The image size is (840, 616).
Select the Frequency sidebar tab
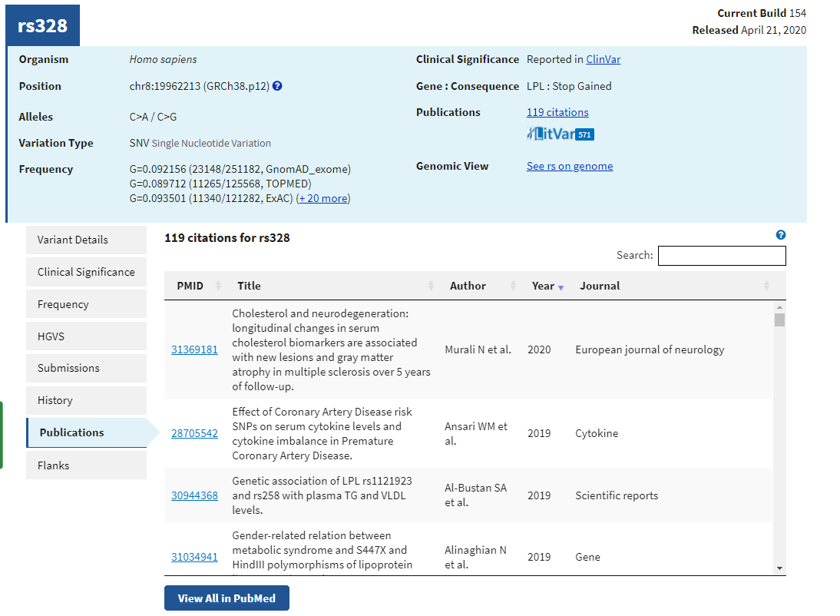(86, 304)
